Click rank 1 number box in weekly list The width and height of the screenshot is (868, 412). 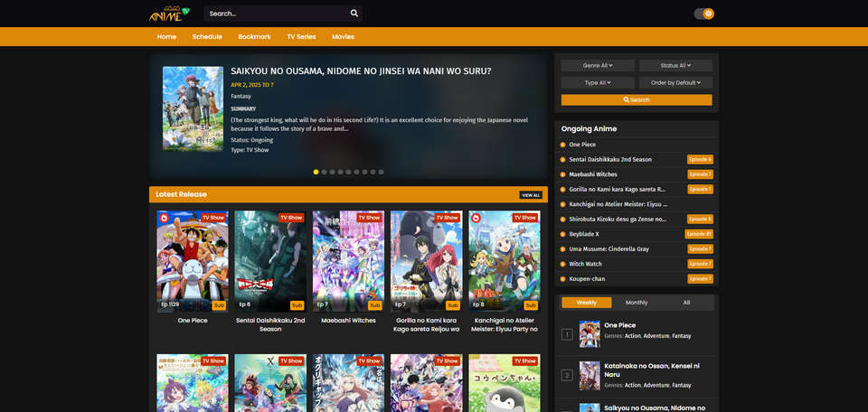(567, 334)
